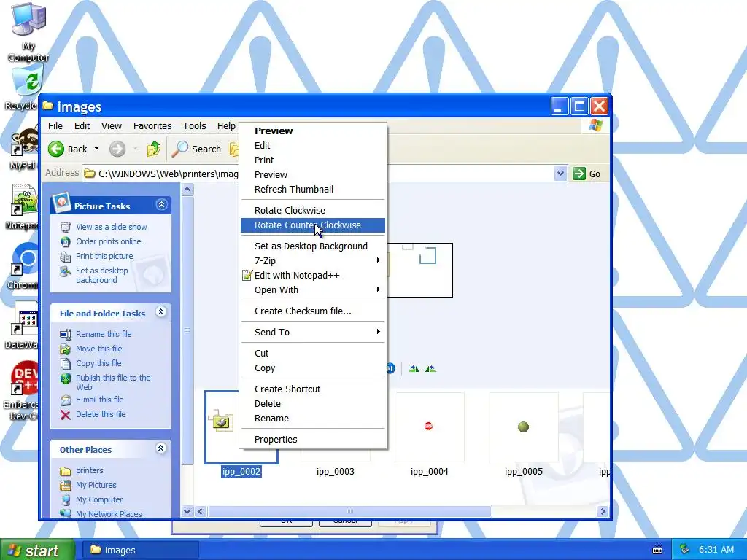This screenshot has height=560, width=747.
Task: Choose Edit with Notepad++
Action: pyautogui.click(x=313, y=275)
